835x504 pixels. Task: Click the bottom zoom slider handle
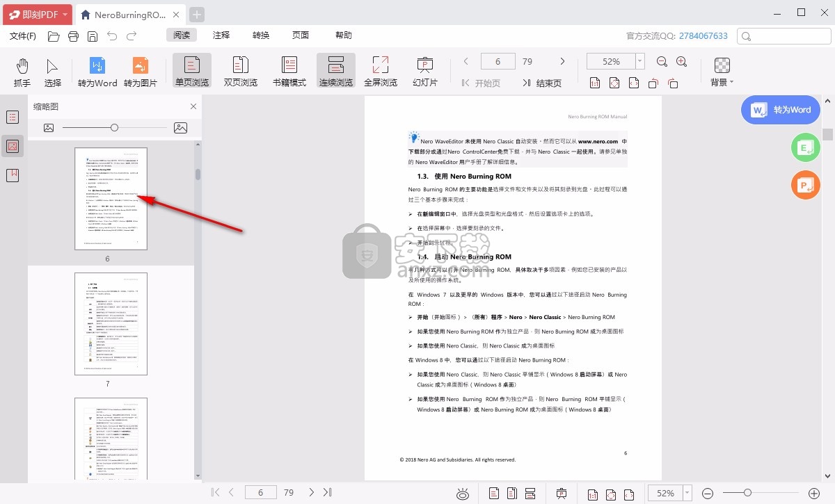pos(747,493)
